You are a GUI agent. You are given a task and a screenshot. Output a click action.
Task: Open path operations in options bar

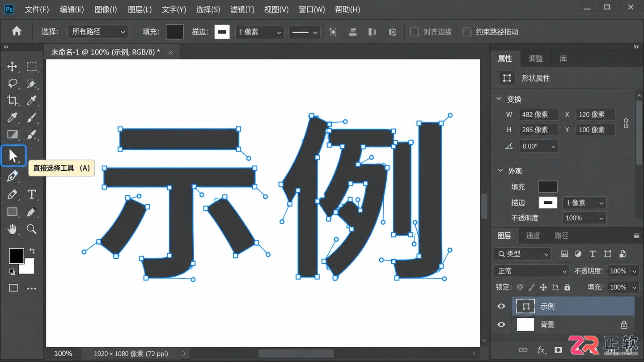(333, 32)
